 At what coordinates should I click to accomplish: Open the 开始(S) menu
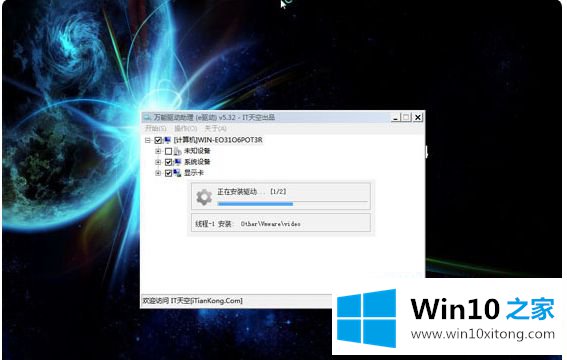155,128
